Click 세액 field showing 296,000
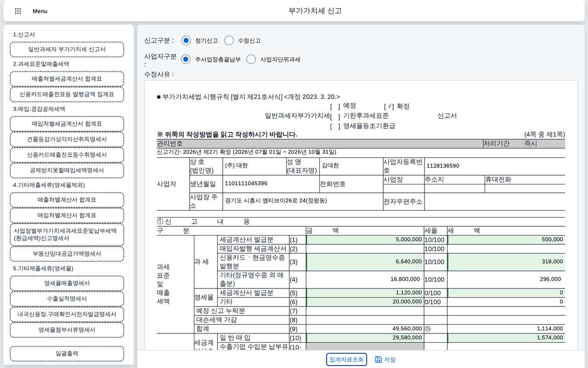This screenshot has width=588, height=368. coord(505,279)
